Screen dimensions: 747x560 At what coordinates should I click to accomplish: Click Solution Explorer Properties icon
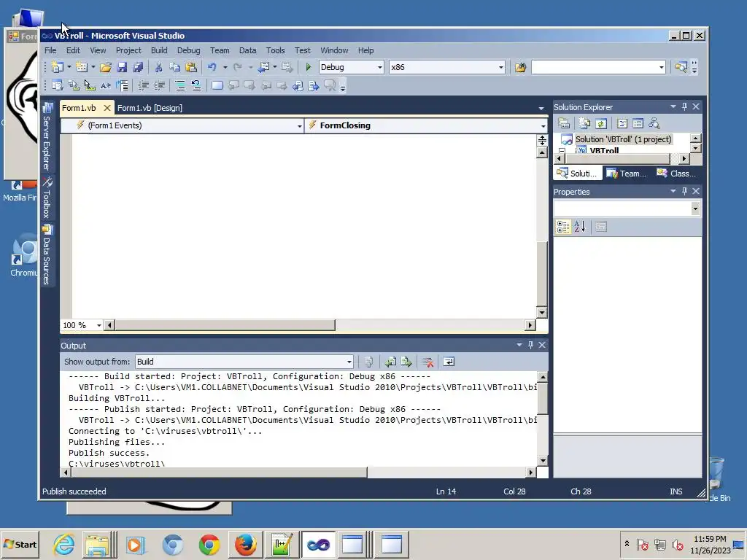point(564,124)
